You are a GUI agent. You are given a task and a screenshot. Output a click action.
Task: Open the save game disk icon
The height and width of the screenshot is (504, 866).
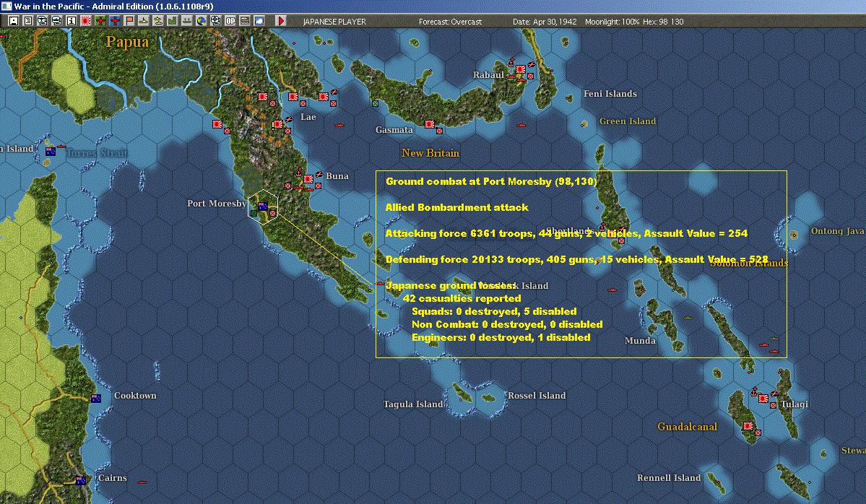[x=14, y=21]
